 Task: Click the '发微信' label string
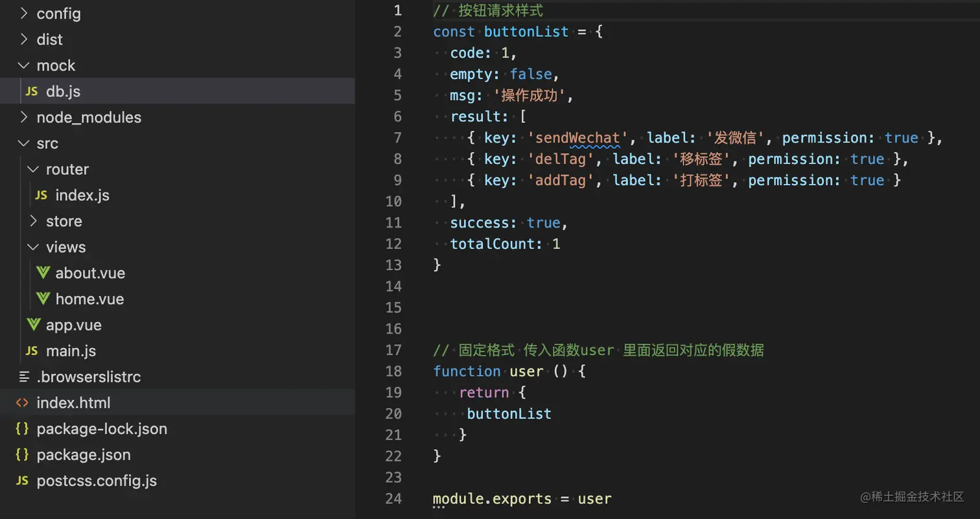pyautogui.click(x=736, y=138)
